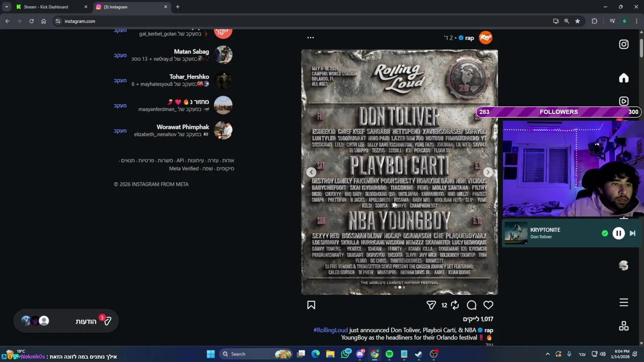
Task: Open Tohar_Hershko's profile name
Action: 189,77
